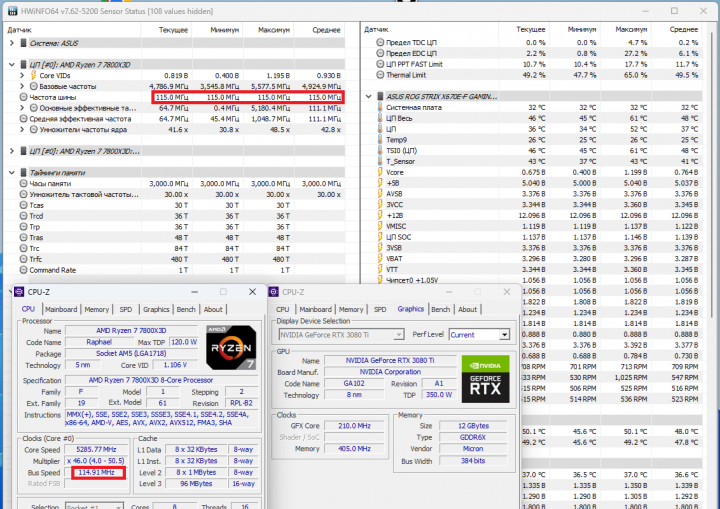The width and height of the screenshot is (720, 509).
Task: Open About tab in right CPU-Z window
Action: pyautogui.click(x=467, y=310)
